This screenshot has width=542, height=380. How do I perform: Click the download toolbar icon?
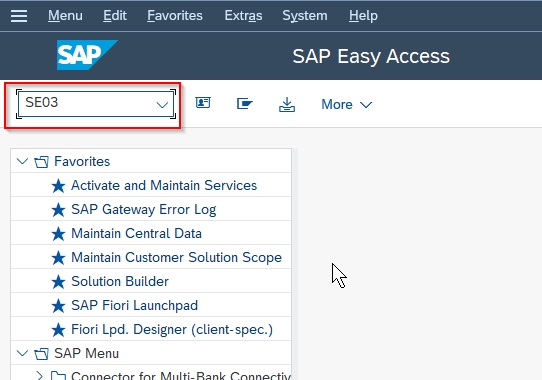tap(287, 104)
